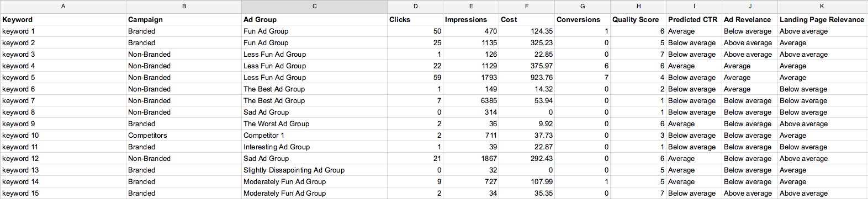Click keyword 5's quality score 4

pos(638,77)
